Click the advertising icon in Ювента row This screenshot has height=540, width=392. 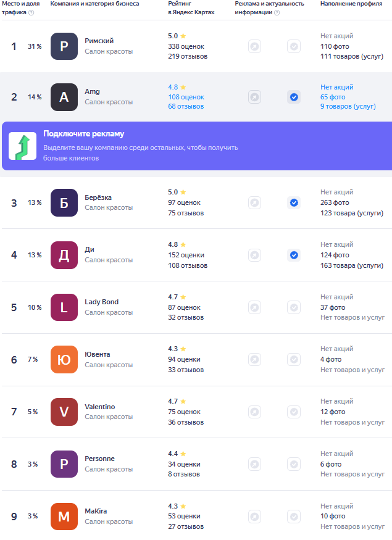254,360
